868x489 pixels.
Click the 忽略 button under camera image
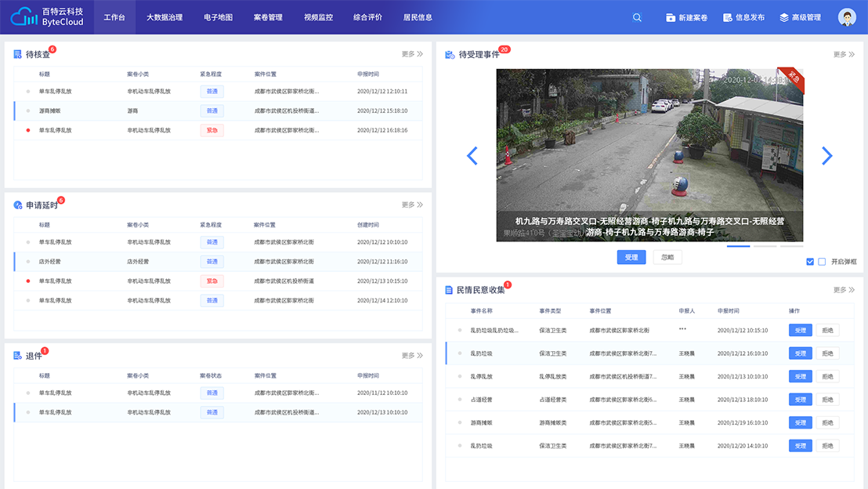[667, 257]
